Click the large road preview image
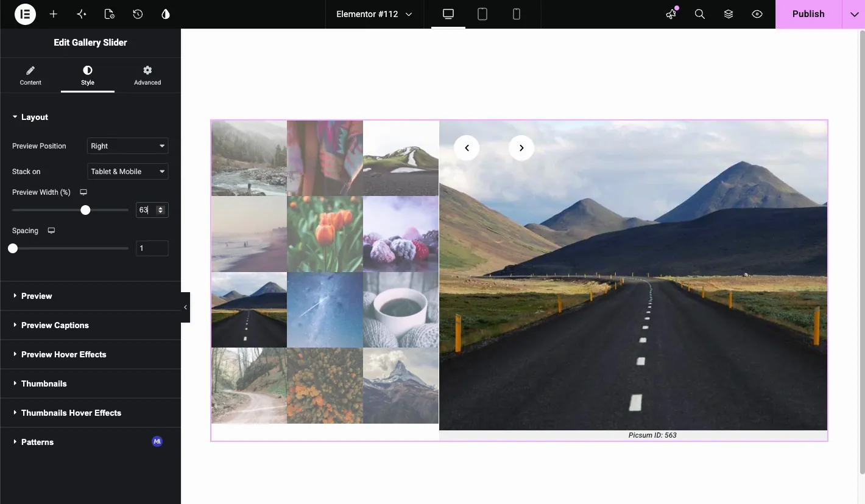865x504 pixels. point(634,276)
